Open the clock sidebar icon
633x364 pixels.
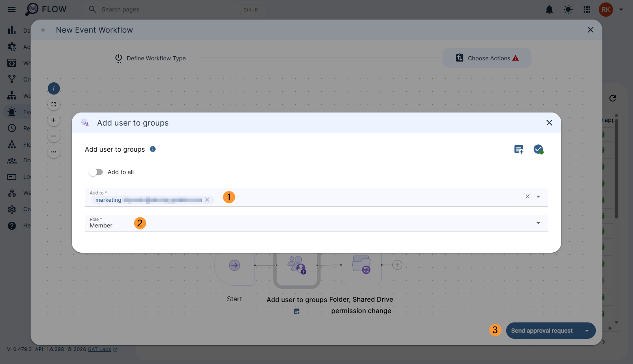(12, 128)
